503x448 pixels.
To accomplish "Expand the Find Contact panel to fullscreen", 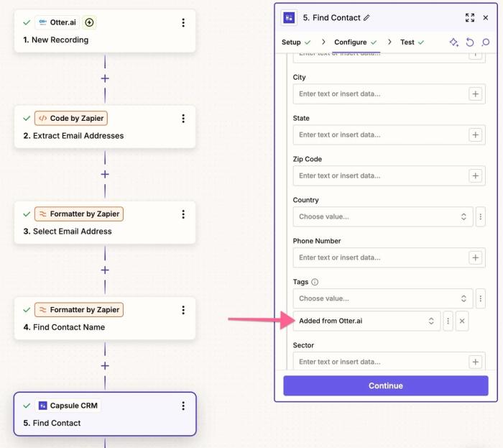I will [470, 18].
